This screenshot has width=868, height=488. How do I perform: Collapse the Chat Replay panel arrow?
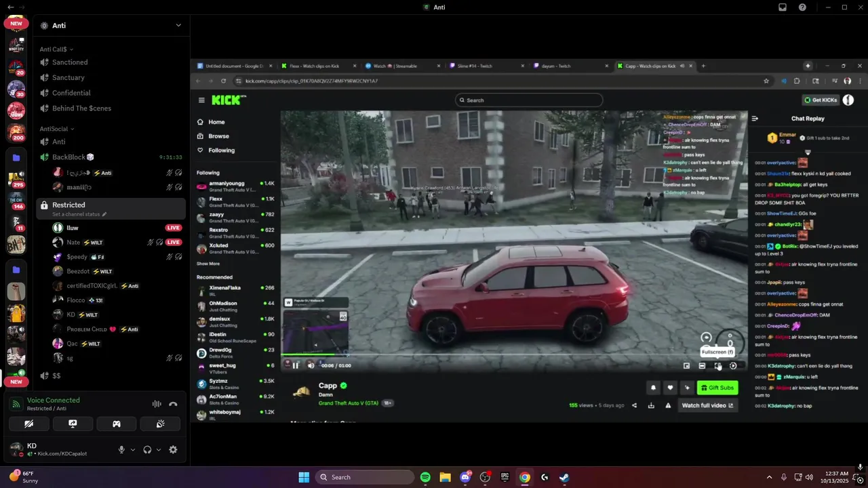(x=755, y=119)
